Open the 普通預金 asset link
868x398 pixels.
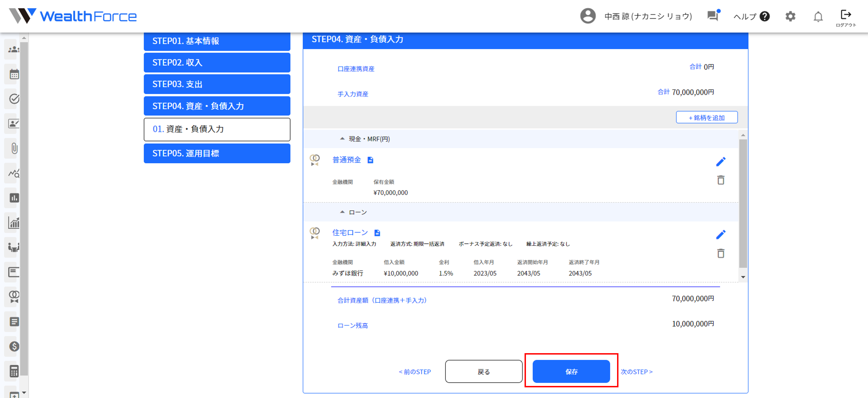click(346, 160)
